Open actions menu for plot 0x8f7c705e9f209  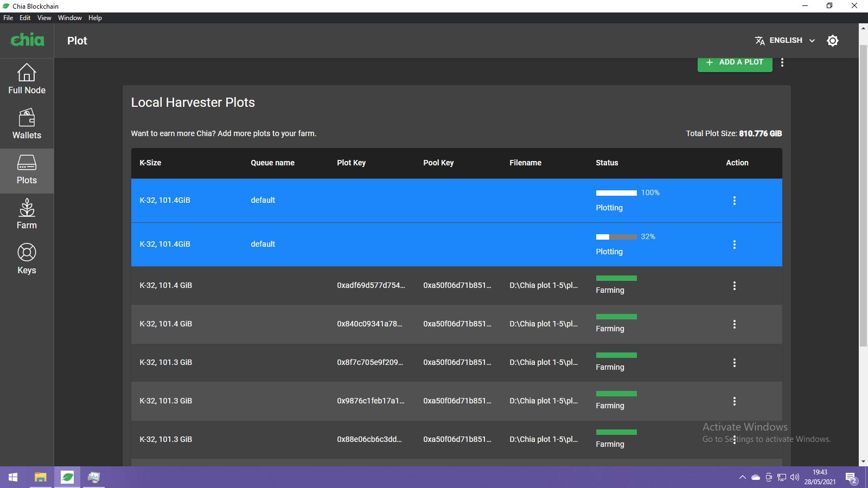(735, 363)
